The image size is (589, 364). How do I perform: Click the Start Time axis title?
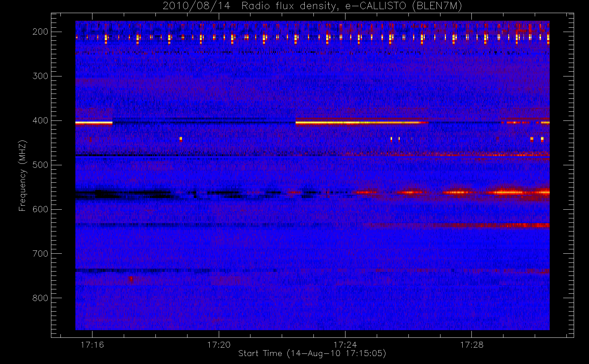(x=312, y=353)
